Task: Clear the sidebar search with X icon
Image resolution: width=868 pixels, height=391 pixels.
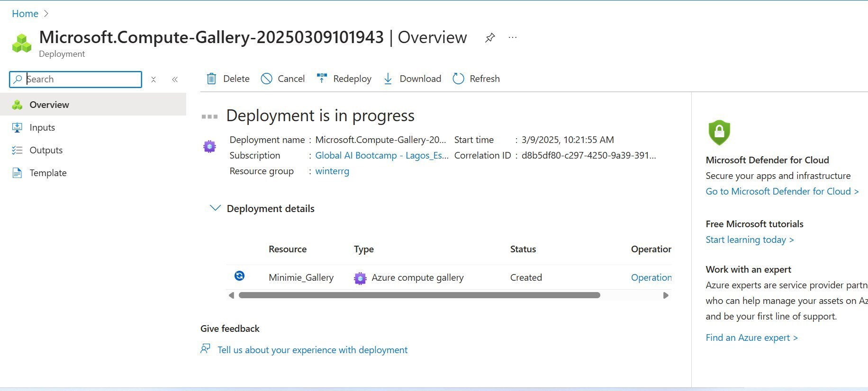Action: coord(154,80)
